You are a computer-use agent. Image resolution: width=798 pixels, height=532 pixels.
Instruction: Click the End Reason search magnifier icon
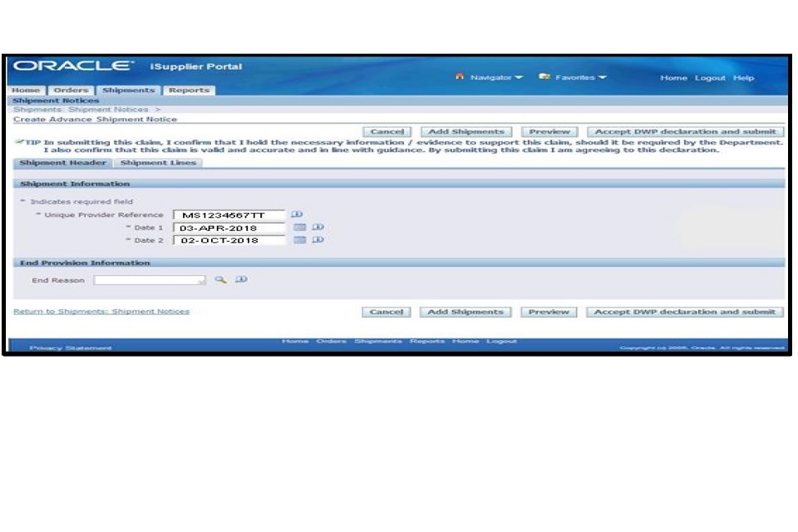point(220,280)
